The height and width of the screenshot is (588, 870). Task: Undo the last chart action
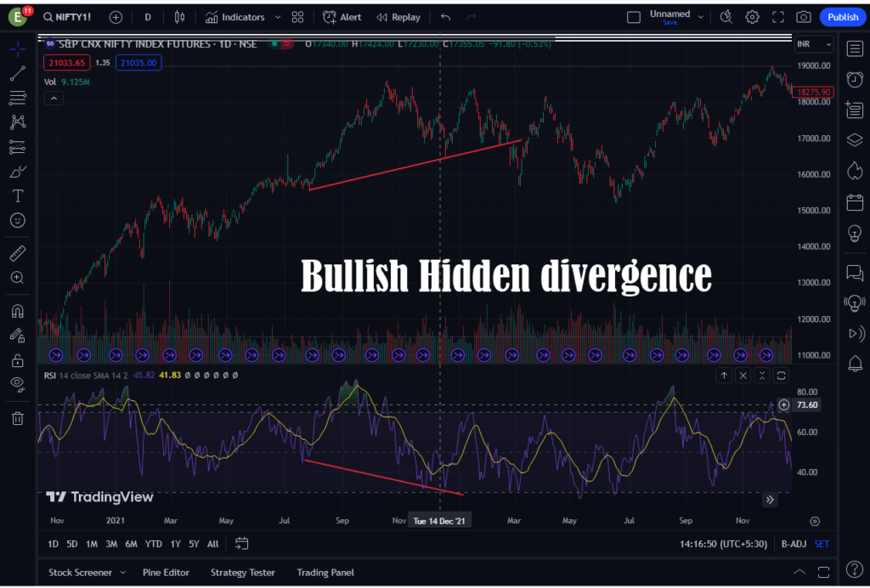pyautogui.click(x=445, y=17)
